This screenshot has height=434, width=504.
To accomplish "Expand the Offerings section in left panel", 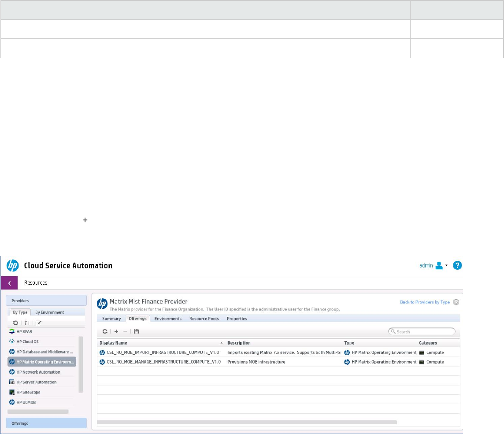I will (46, 423).
